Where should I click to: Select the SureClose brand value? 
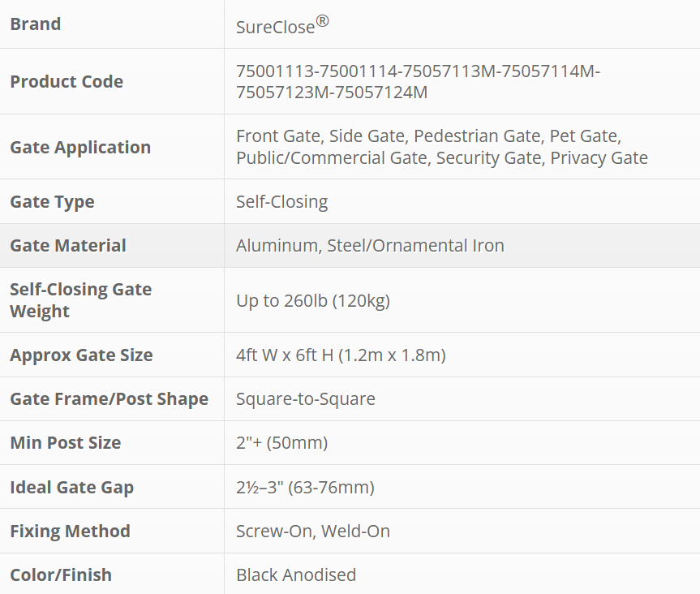click(x=275, y=27)
